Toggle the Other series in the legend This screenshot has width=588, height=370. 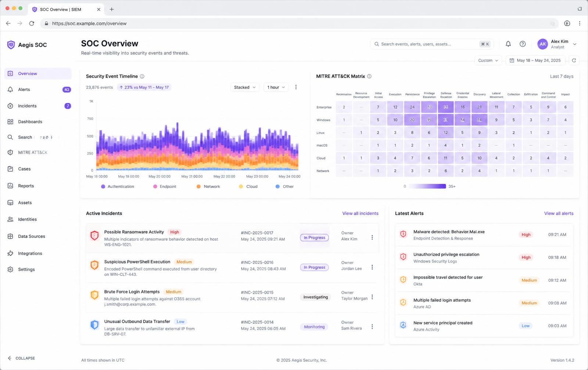coord(285,186)
